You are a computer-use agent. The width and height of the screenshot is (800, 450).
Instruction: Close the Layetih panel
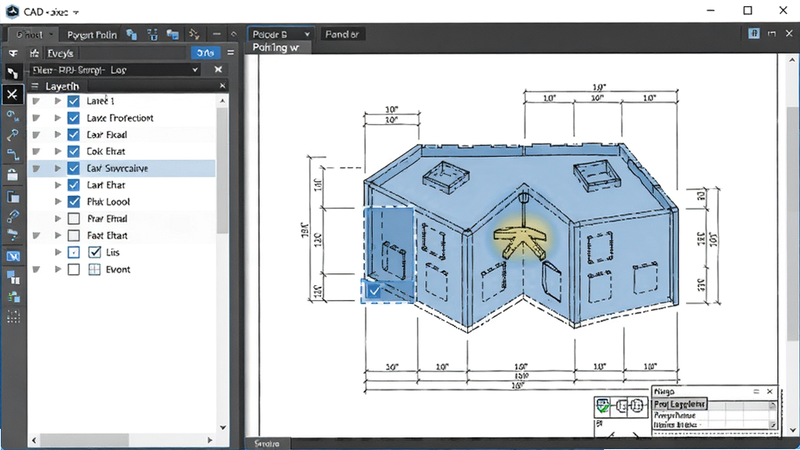pyautogui.click(x=222, y=86)
